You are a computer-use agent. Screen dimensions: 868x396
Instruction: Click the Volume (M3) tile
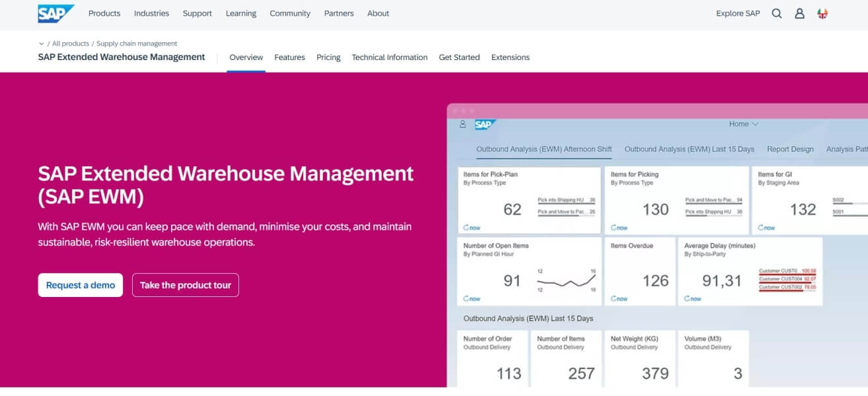(x=714, y=359)
